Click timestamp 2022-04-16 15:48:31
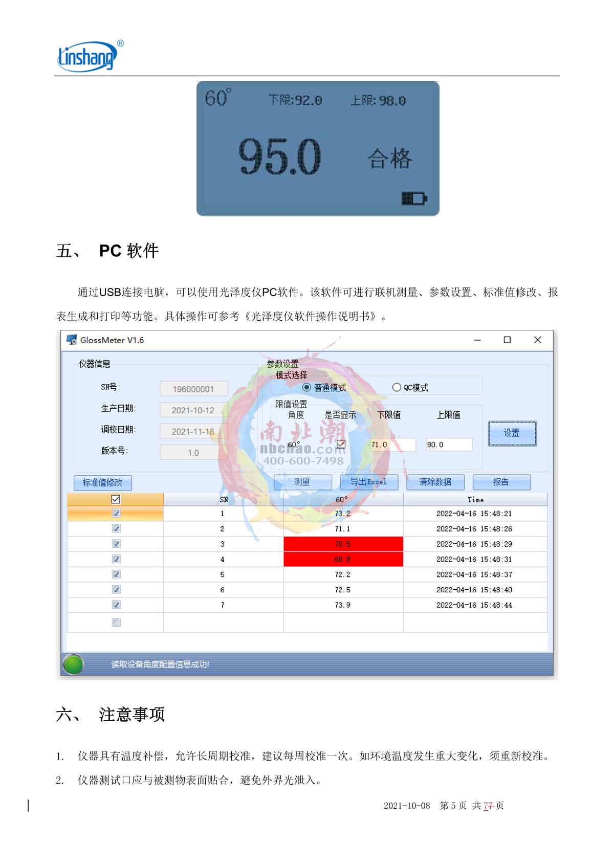Screen dimensions: 614x868 point(474,559)
